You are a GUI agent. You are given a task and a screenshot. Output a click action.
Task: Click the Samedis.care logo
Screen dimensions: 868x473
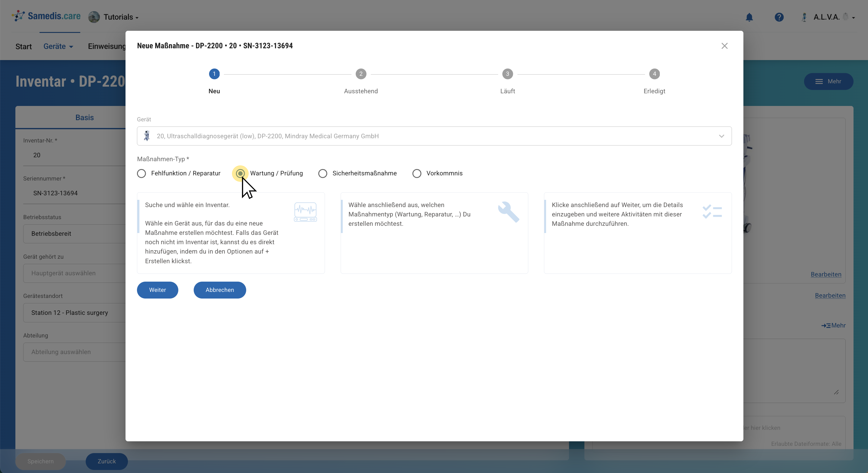click(x=46, y=16)
